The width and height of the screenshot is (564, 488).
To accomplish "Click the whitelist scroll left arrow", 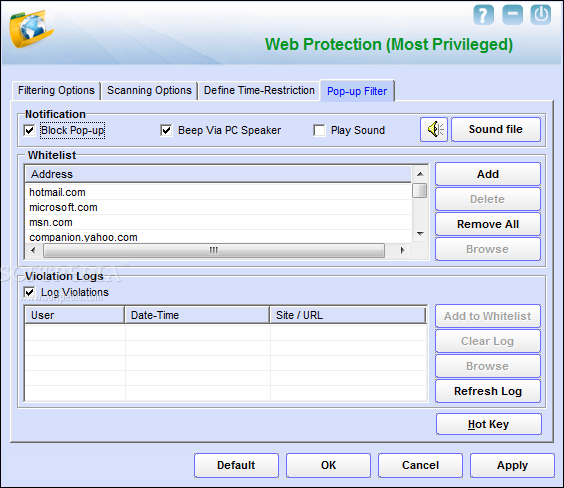I will click(33, 250).
